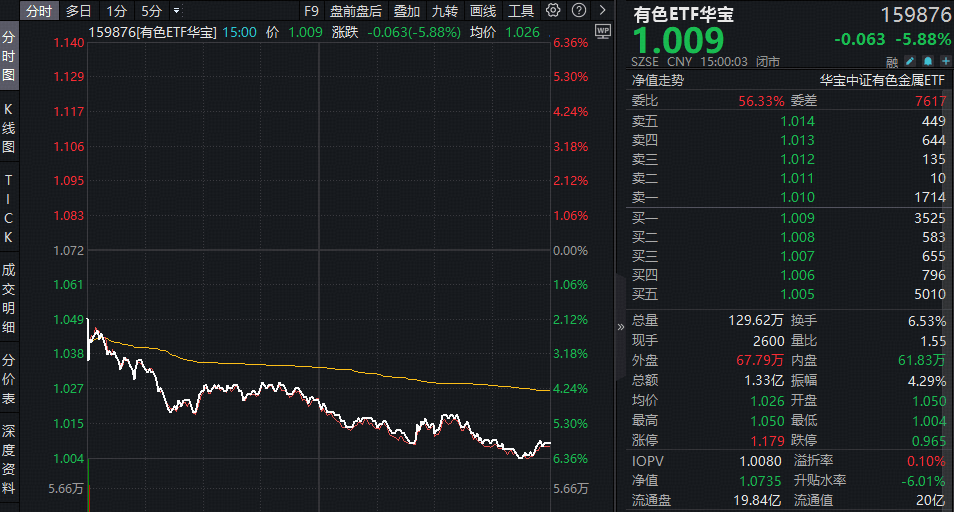Click the right arrow icon in top toolbar
This screenshot has height=512, width=954.
pyautogui.click(x=601, y=11)
